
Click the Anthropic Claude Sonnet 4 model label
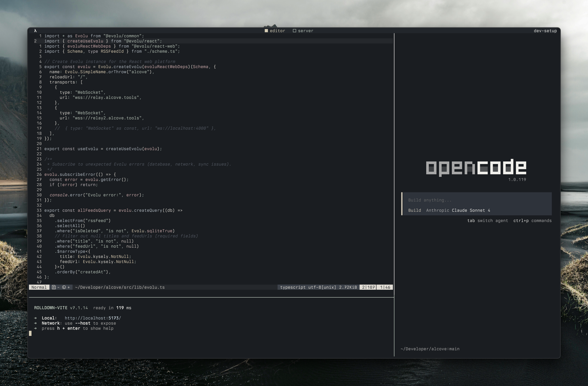pos(458,211)
